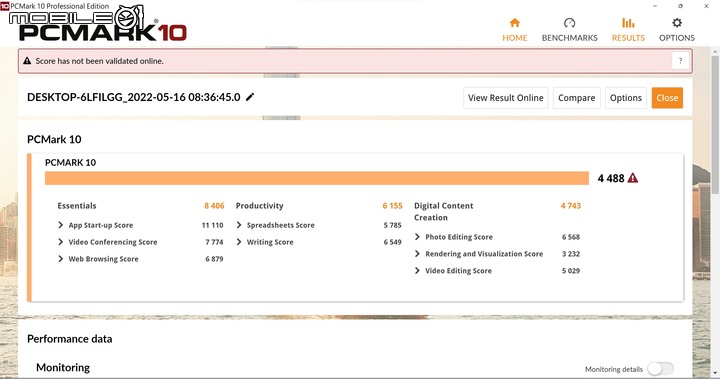This screenshot has width=720, height=379.
Task: Click the result name DESKTOP-6LFILGG text
Action: (134, 97)
